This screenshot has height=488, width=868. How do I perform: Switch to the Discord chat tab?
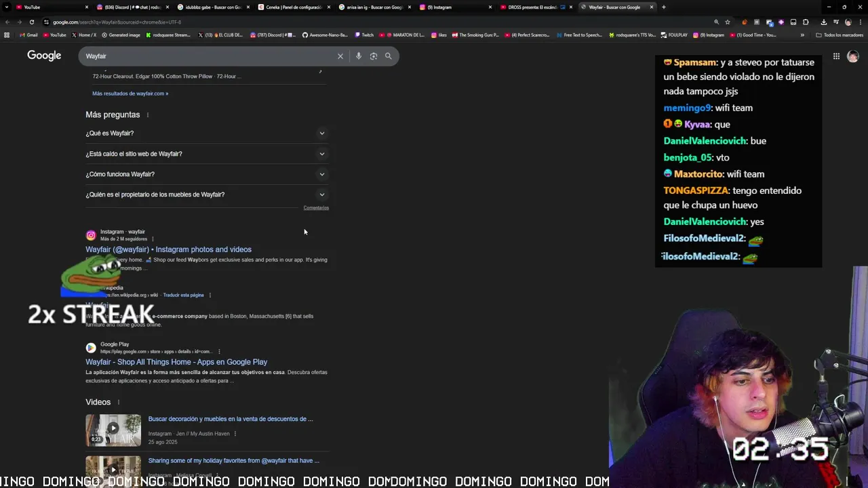coord(132,7)
